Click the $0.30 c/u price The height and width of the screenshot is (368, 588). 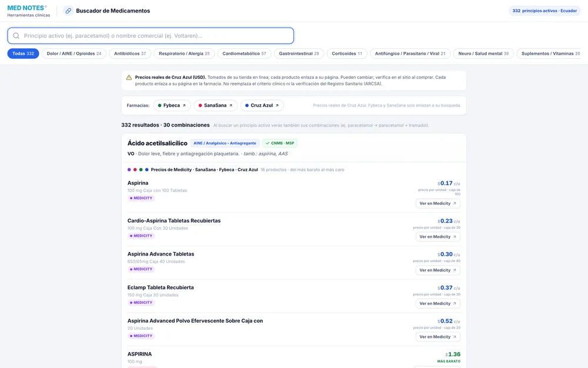(449, 254)
